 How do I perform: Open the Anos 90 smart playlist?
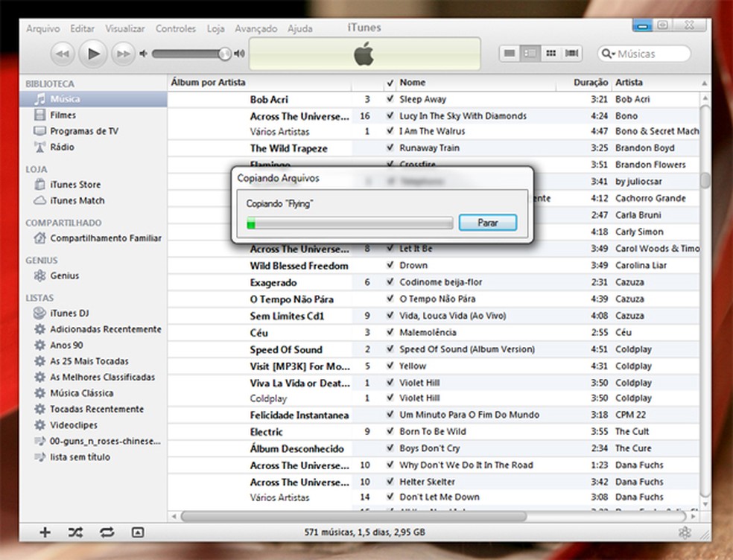tap(93, 345)
